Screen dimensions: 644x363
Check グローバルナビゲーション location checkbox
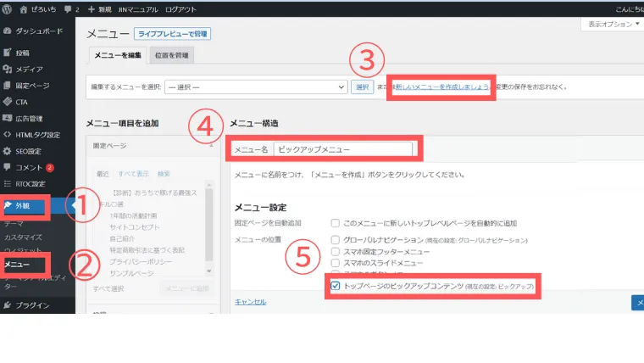336,240
